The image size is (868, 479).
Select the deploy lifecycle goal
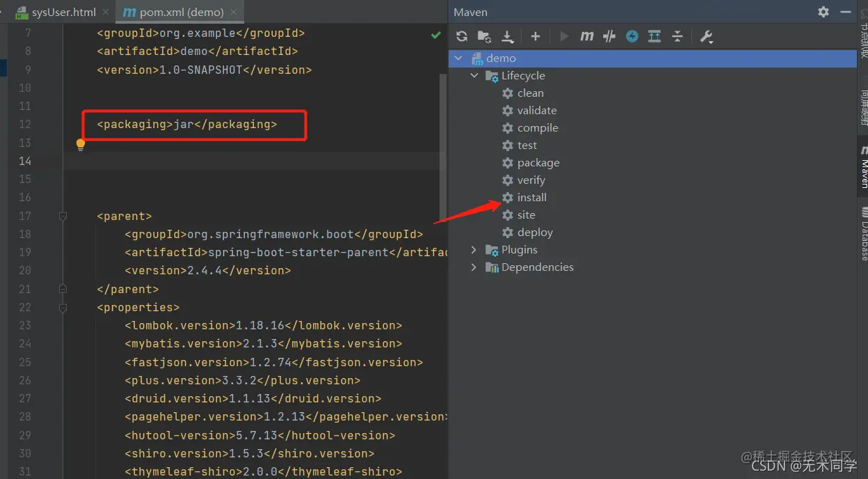point(535,233)
